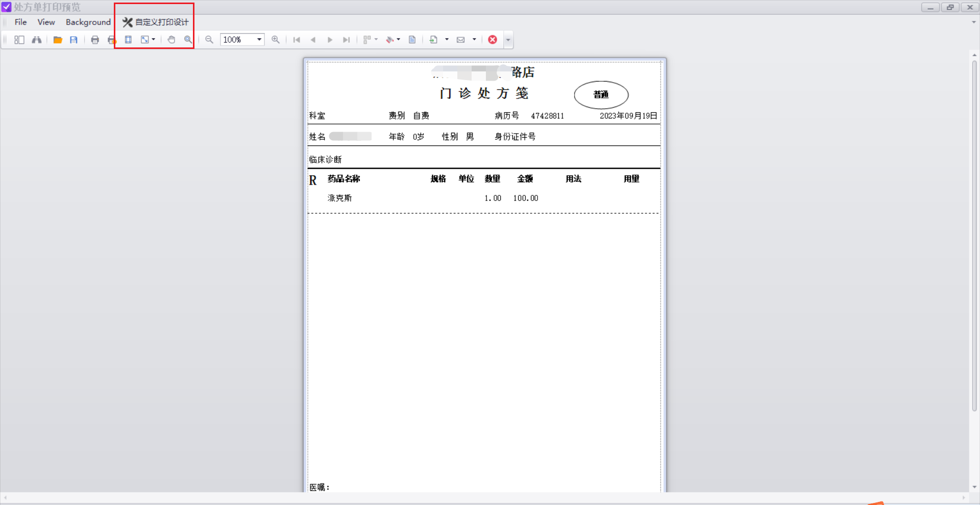Click the 自费 fee type text
This screenshot has width=980, height=505.
click(x=421, y=116)
